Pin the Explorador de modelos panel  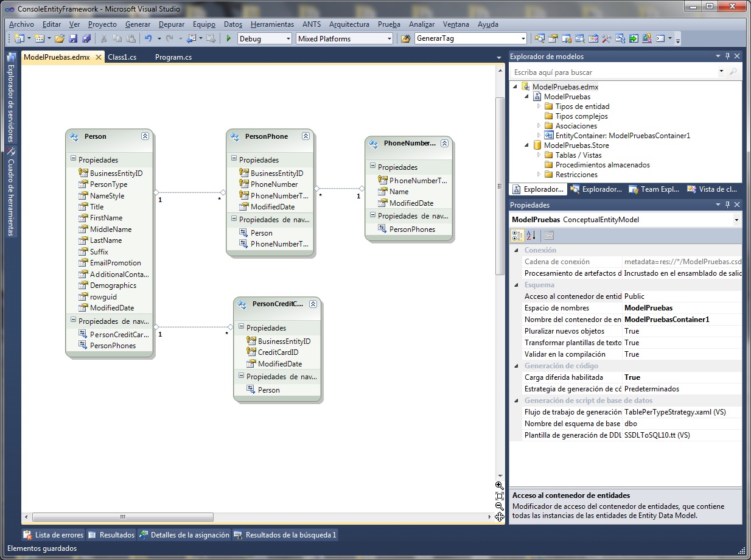tap(727, 56)
